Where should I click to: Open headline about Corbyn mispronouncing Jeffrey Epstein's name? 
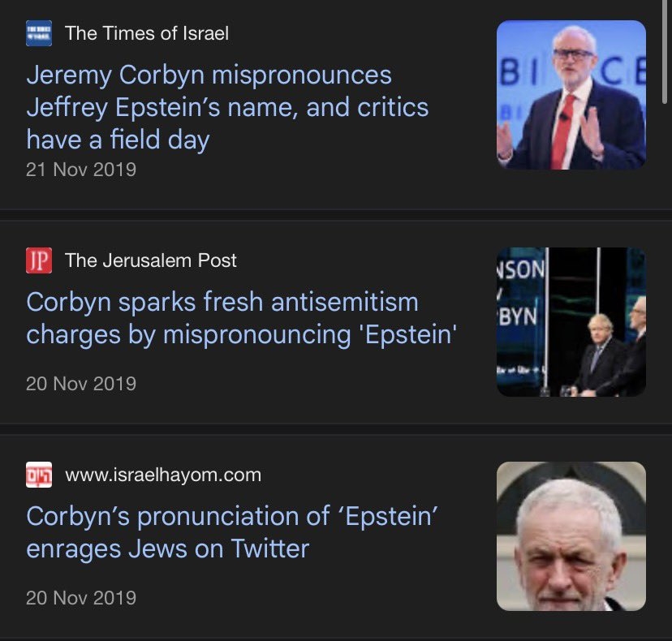(x=227, y=107)
